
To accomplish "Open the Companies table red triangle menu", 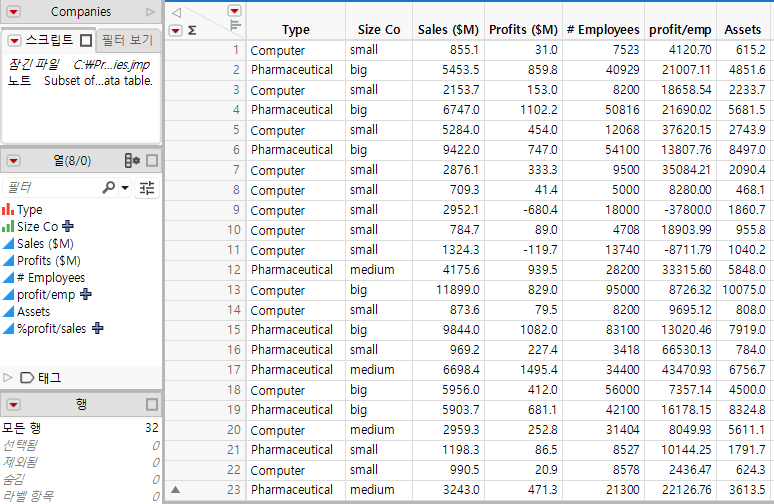I will pyautogui.click(x=13, y=12).
